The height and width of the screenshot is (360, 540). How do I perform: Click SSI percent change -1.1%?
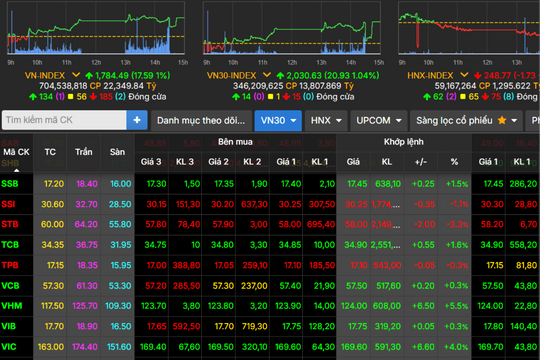click(459, 204)
